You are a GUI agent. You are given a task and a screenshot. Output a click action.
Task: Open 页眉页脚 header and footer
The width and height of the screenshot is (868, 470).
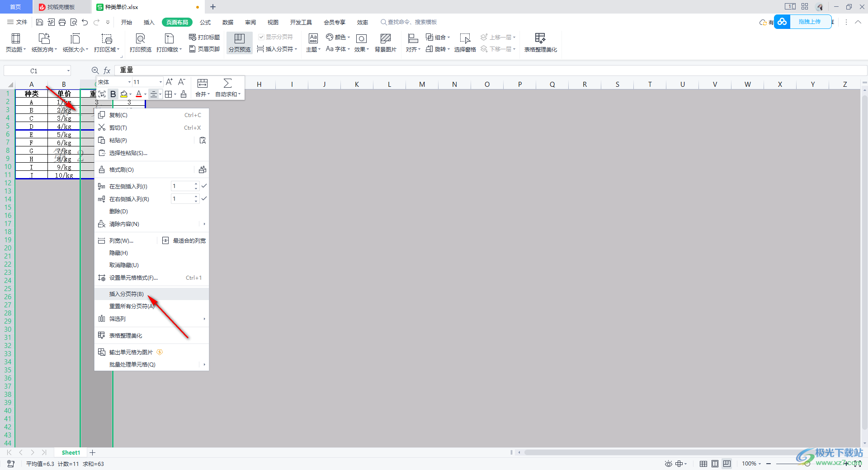tap(204, 49)
